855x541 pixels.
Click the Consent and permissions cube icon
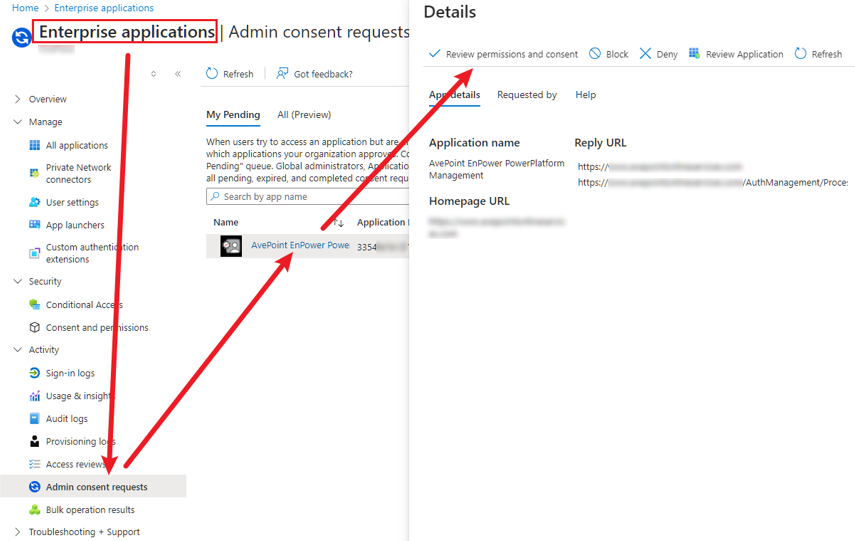[34, 327]
